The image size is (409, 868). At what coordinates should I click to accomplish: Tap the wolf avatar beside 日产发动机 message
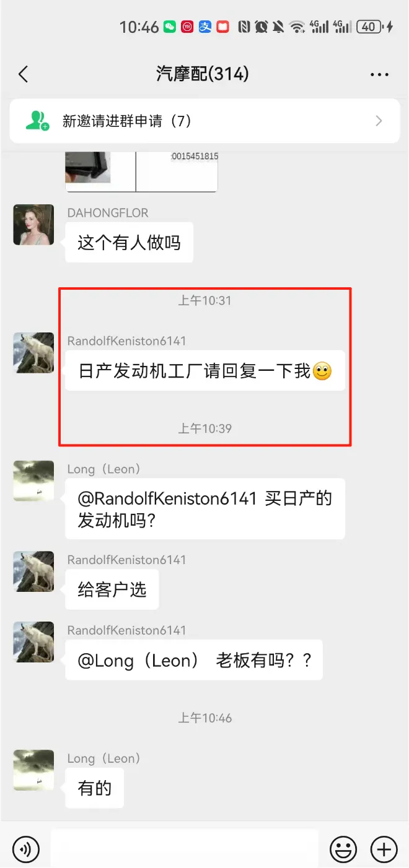(33, 353)
